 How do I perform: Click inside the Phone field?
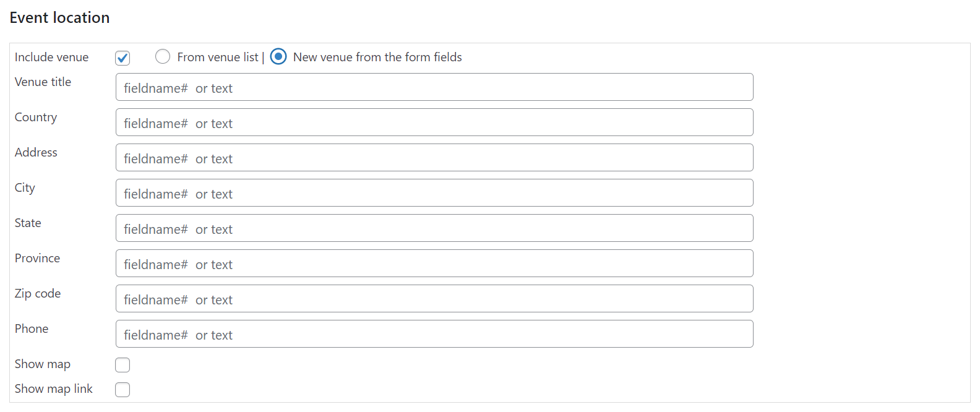[x=434, y=334]
